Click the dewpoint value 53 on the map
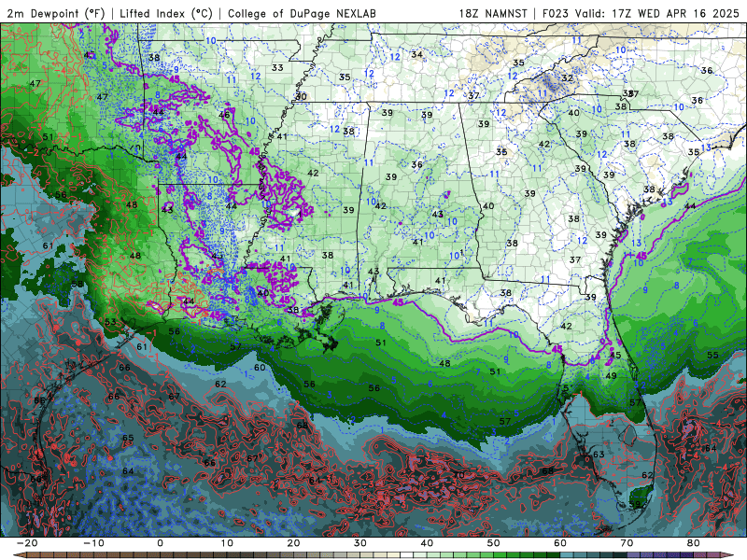 pos(110,322)
